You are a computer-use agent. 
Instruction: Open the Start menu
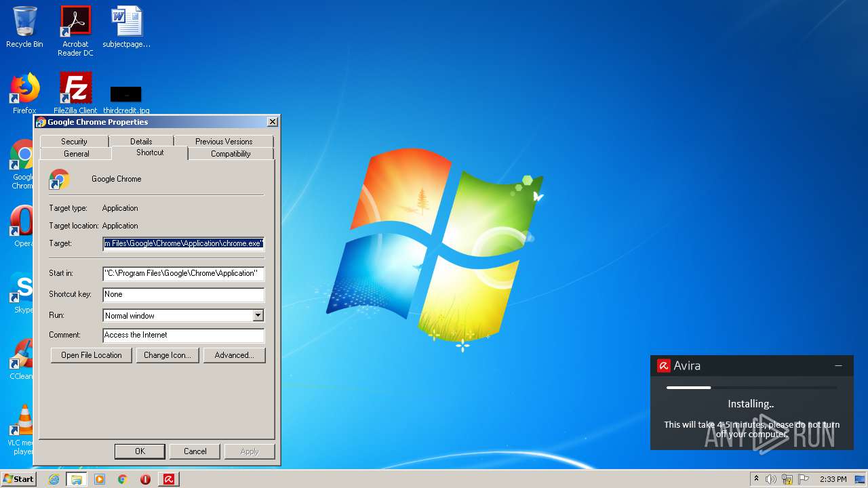18,479
